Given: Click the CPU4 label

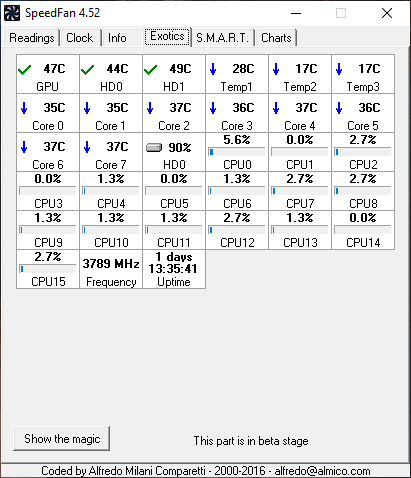Looking at the screenshot, I should pyautogui.click(x=111, y=203).
